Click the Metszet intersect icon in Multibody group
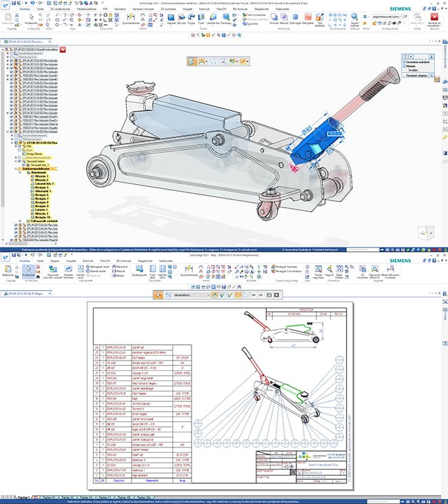This screenshot has height=504, width=448. point(284,19)
